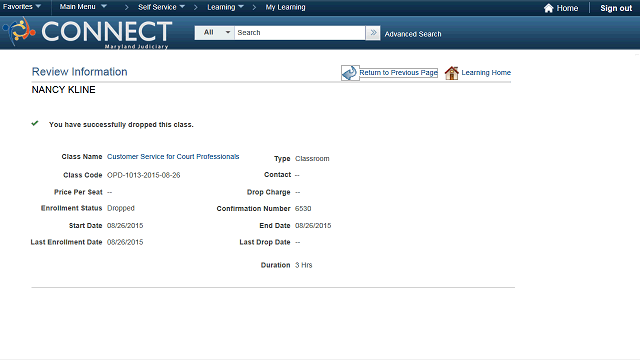The height and width of the screenshot is (360, 640).
Task: Click class code OPD-1013-2015-08-26
Action: pos(143,175)
